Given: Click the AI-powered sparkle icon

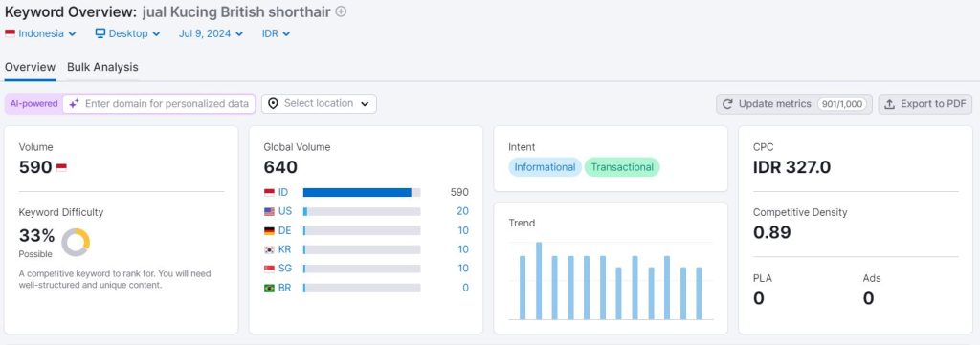Looking at the screenshot, I should point(74,103).
